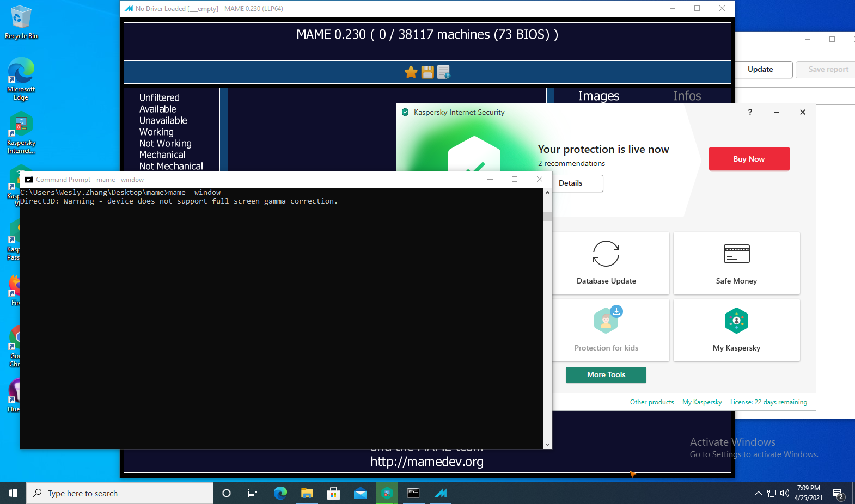The image size is (855, 504).
Task: Click the taskbar search box
Action: tap(120, 493)
